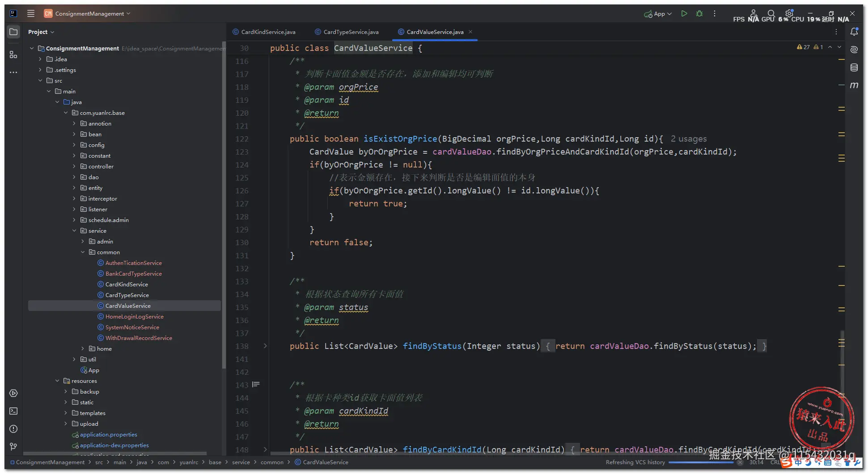Expand the .idea folder
This screenshot has width=868, height=474.
[x=40, y=59]
